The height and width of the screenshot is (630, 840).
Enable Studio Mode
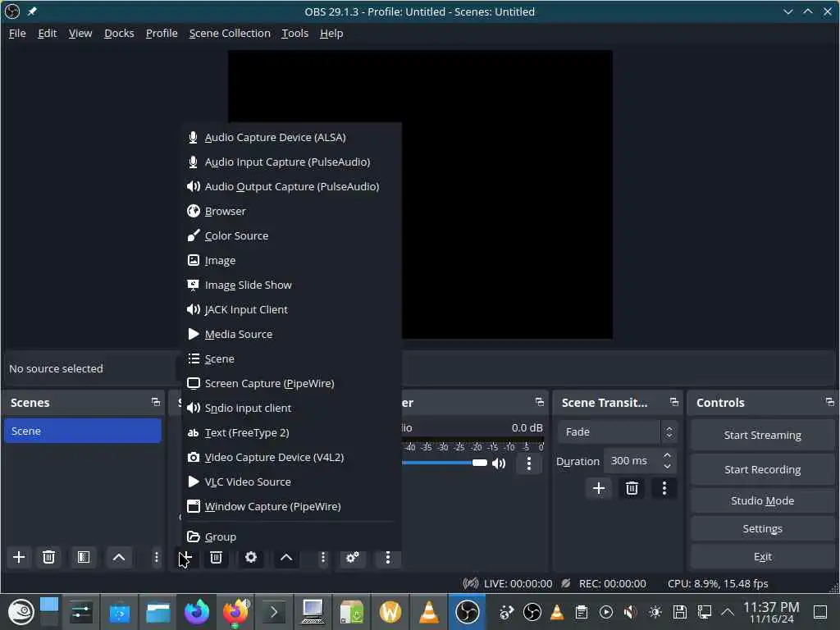(762, 501)
